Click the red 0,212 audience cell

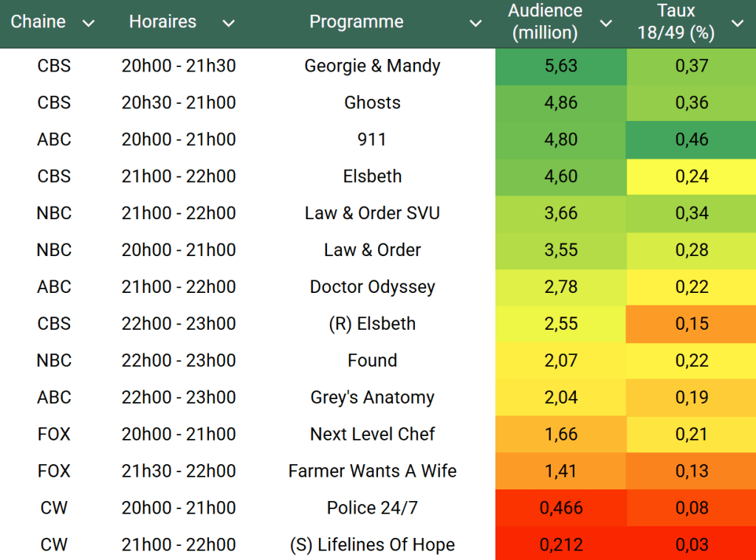(560, 545)
